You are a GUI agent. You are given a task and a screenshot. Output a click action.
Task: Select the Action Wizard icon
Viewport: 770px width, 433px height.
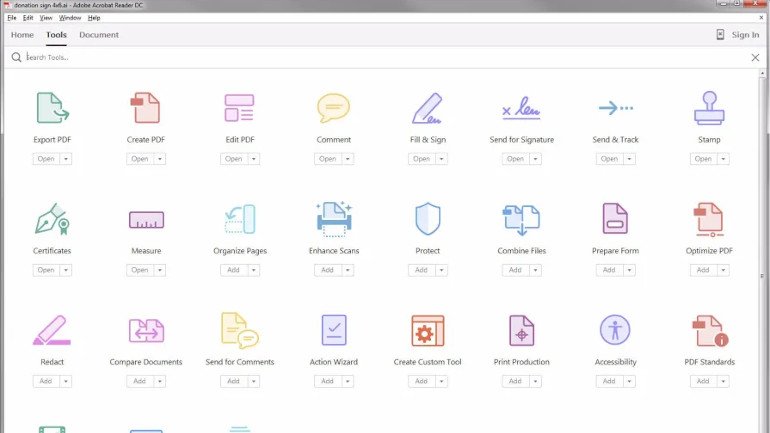click(334, 330)
